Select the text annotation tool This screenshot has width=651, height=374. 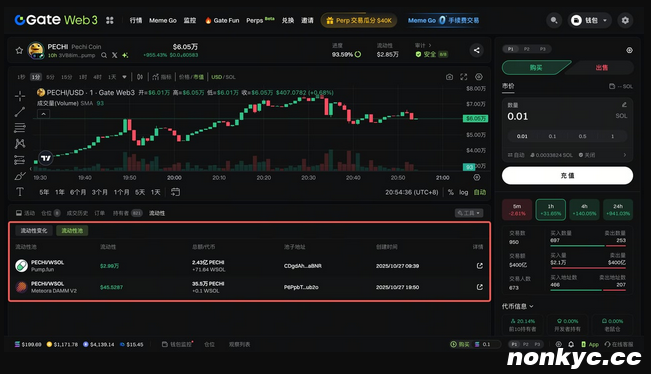(x=20, y=191)
